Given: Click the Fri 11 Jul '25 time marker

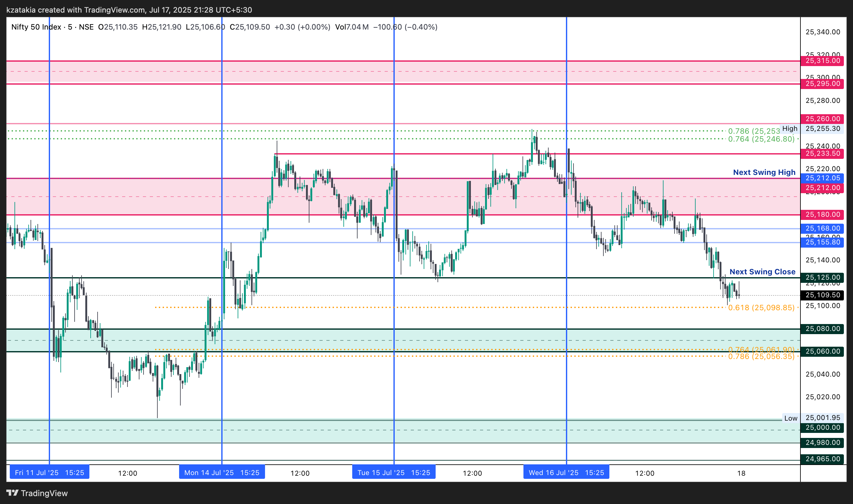Looking at the screenshot, I should 50,473.
